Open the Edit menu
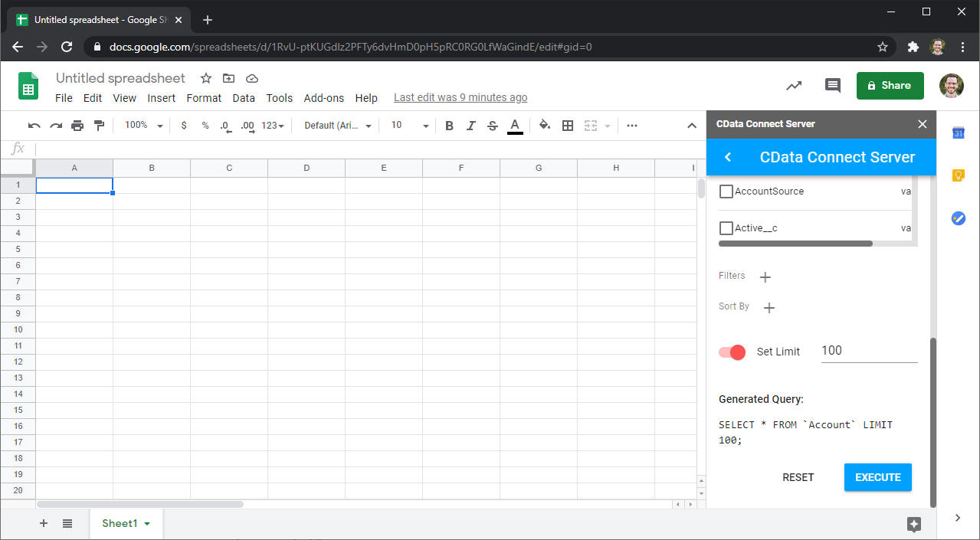 [x=93, y=98]
